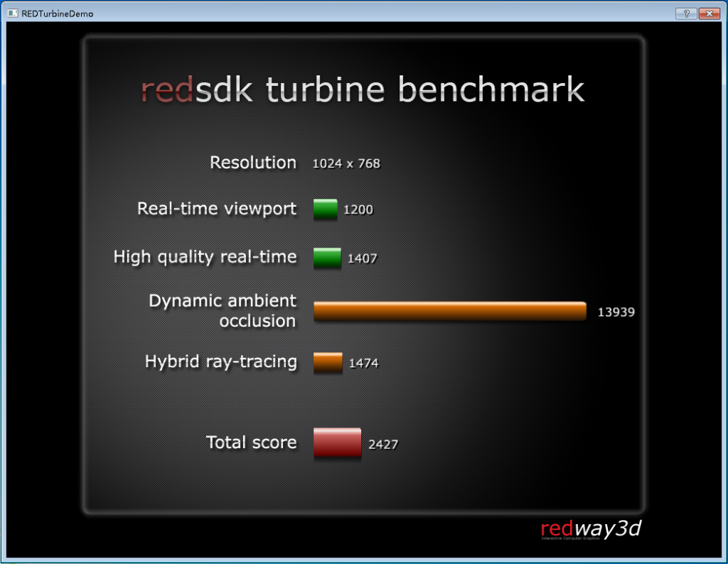728x564 pixels.
Task: Select the Real-time viewport label
Action: pyautogui.click(x=217, y=209)
